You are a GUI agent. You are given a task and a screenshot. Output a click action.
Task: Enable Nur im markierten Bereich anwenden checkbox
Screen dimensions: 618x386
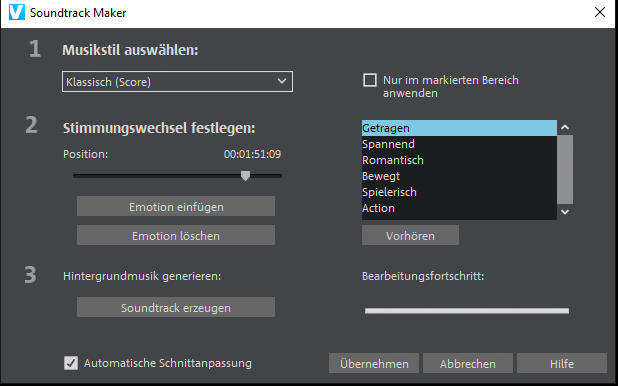(370, 80)
